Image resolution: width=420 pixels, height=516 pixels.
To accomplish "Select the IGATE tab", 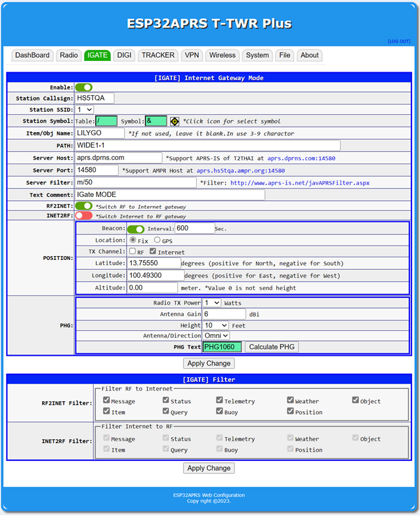I will click(97, 55).
